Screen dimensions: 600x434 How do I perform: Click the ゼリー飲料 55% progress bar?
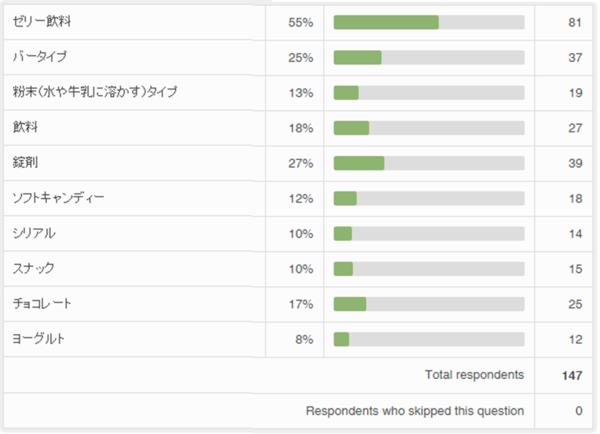[429, 22]
